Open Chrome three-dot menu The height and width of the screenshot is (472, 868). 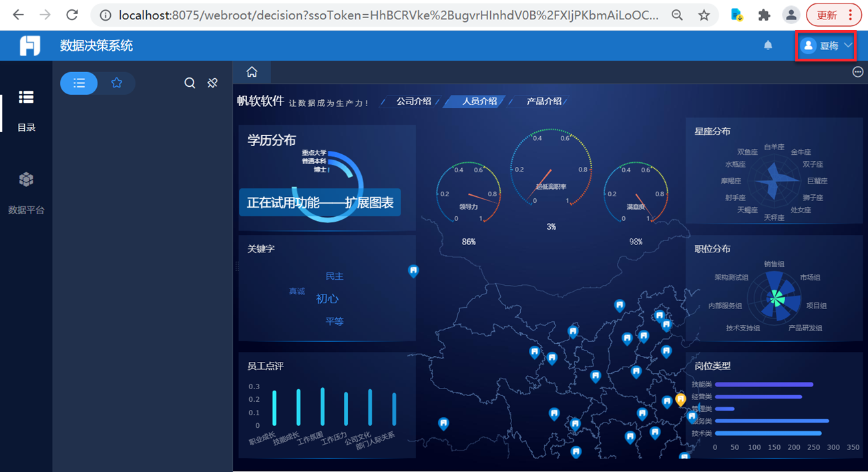tap(850, 15)
